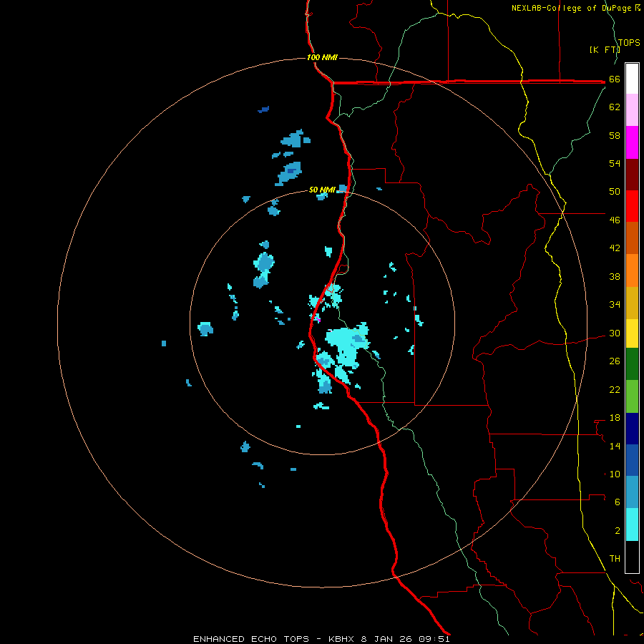The width and height of the screenshot is (644, 644).
Task: Click the dark red 54 kft legend swatch
Action: [632, 174]
